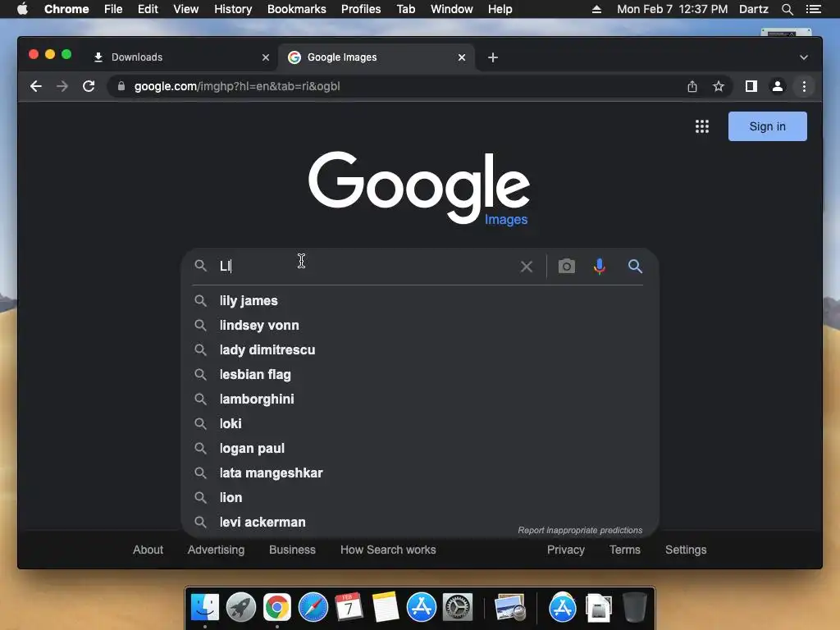Click the Sign in button
The height and width of the screenshot is (630, 840).
click(767, 126)
